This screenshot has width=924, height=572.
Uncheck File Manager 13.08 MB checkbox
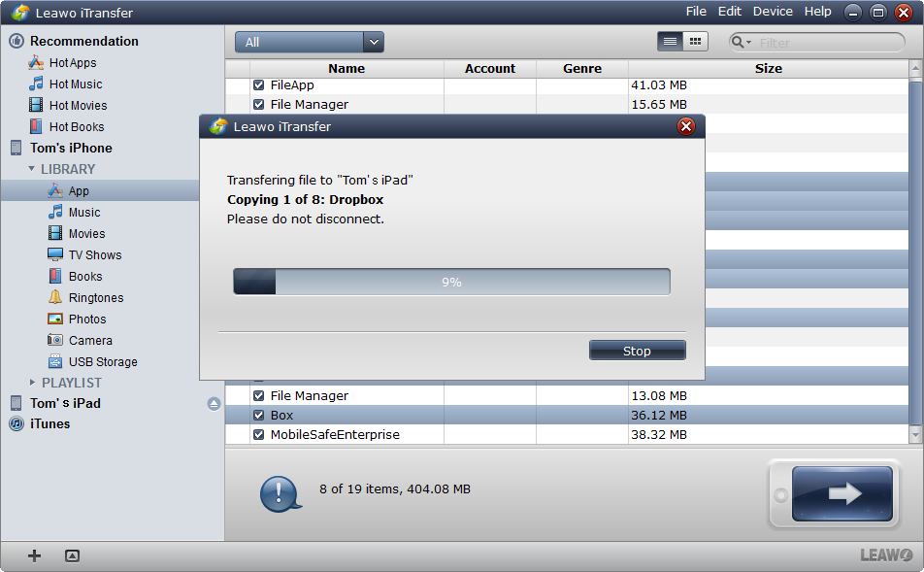(x=259, y=395)
